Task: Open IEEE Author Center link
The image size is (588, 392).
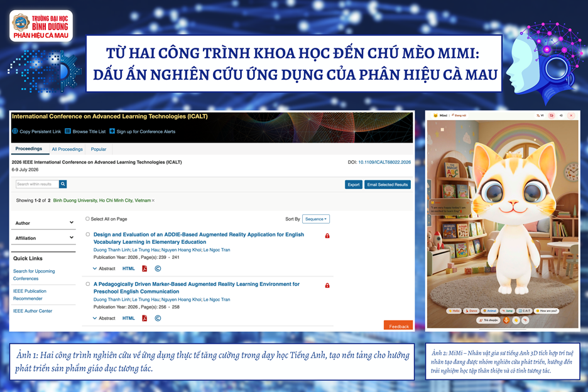Action: point(33,311)
